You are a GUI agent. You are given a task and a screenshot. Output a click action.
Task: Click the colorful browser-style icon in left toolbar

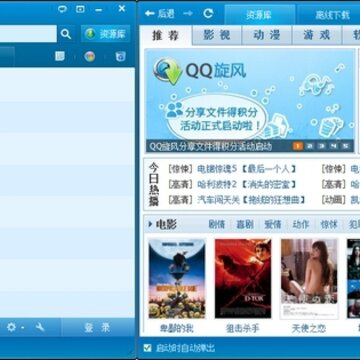coord(89,56)
